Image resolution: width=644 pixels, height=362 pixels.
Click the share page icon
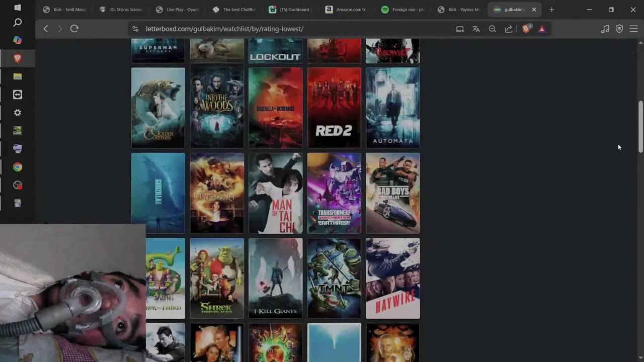[509, 29]
